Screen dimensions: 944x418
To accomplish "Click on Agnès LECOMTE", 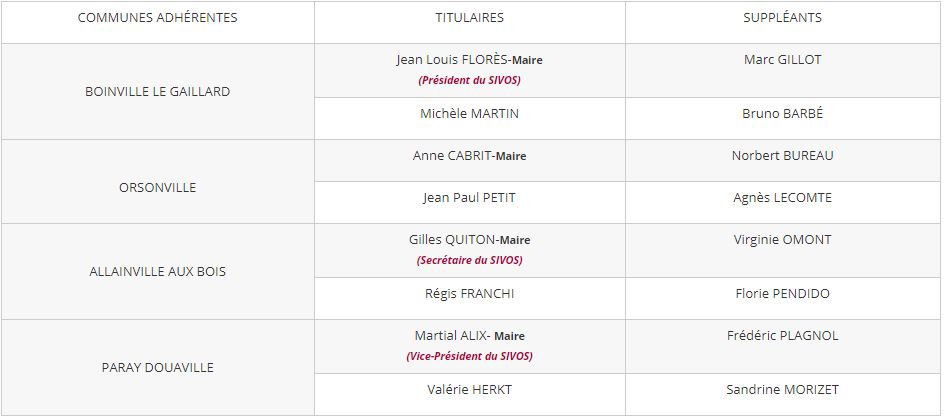I will (782, 198).
